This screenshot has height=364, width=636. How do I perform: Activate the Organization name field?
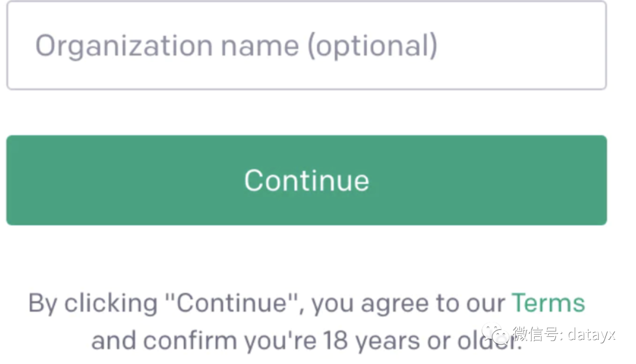tap(307, 45)
